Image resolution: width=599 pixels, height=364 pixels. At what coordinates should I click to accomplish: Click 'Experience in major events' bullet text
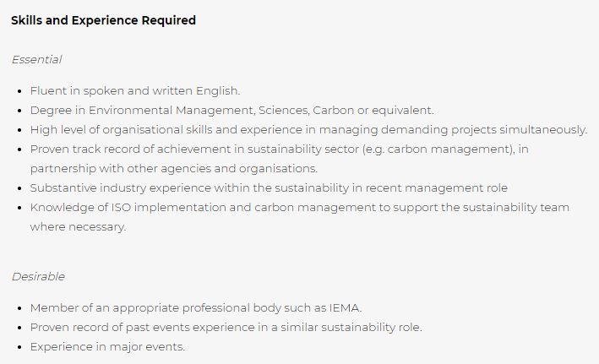107,347
